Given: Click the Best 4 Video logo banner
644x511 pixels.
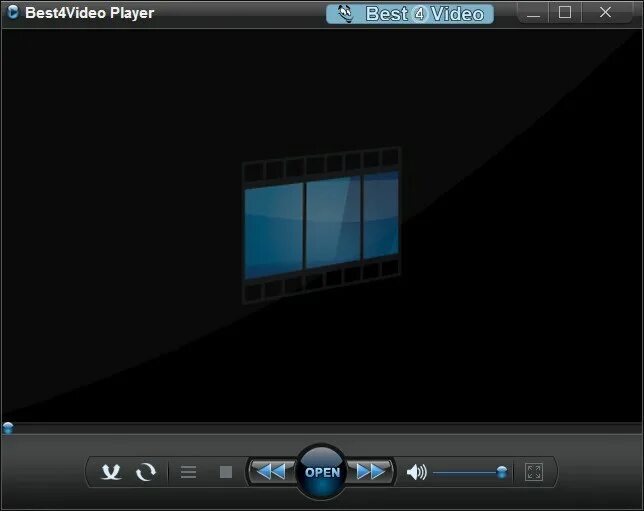Looking at the screenshot, I should 410,14.
